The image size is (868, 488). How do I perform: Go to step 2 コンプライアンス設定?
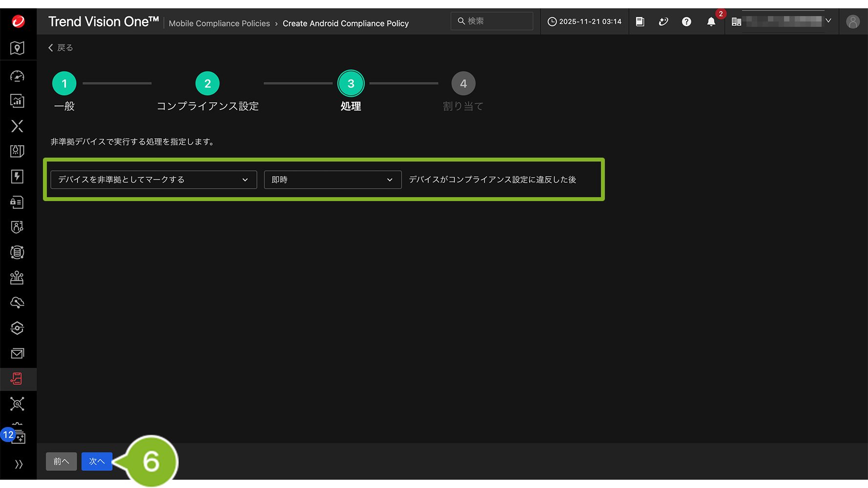click(207, 84)
